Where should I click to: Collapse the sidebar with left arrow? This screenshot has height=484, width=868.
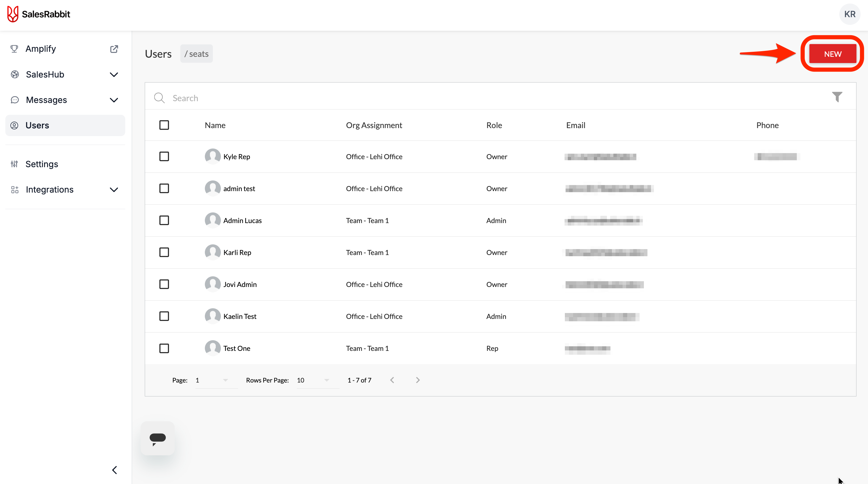point(115,470)
